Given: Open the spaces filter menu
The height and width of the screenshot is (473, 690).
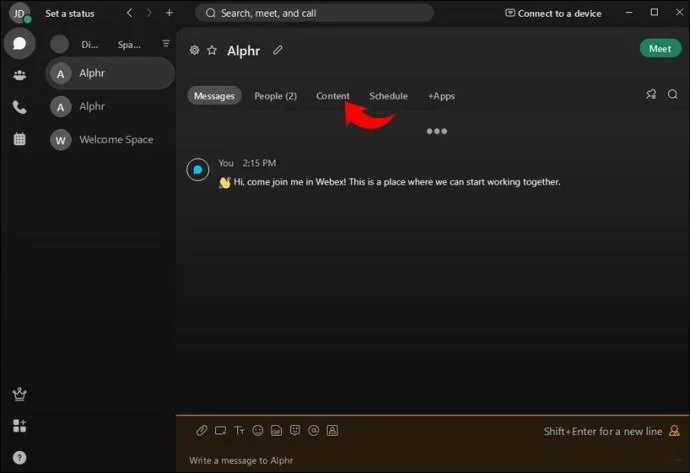Looking at the screenshot, I should point(165,44).
